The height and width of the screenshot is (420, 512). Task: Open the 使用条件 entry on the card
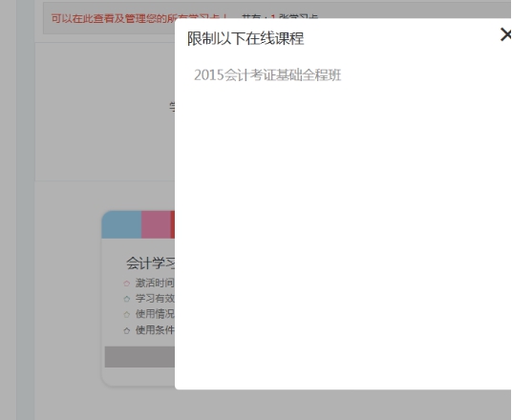[x=155, y=330]
